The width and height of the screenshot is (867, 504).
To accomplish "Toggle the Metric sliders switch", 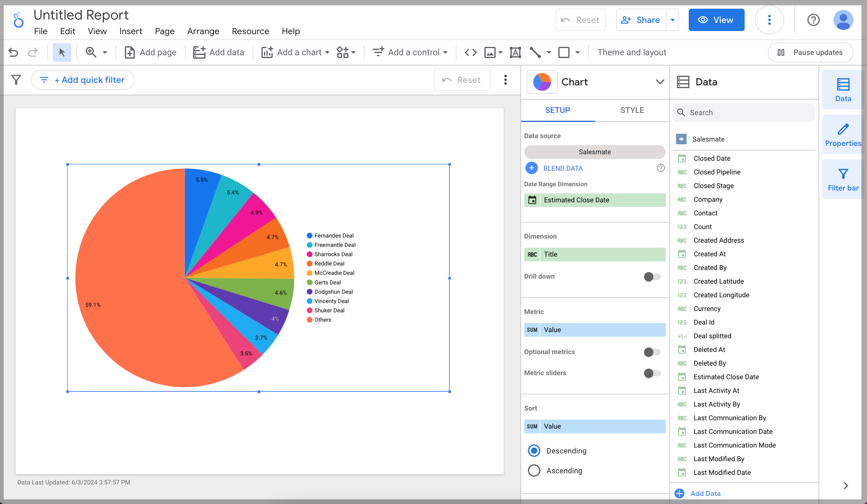I will [652, 373].
